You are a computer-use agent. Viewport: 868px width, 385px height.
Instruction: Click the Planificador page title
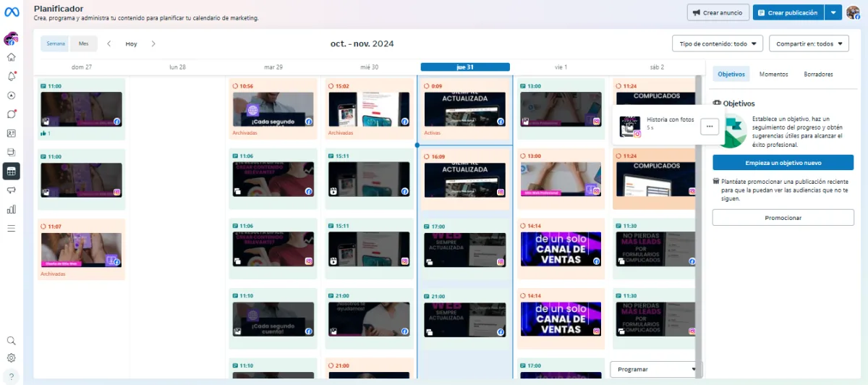[x=59, y=8]
